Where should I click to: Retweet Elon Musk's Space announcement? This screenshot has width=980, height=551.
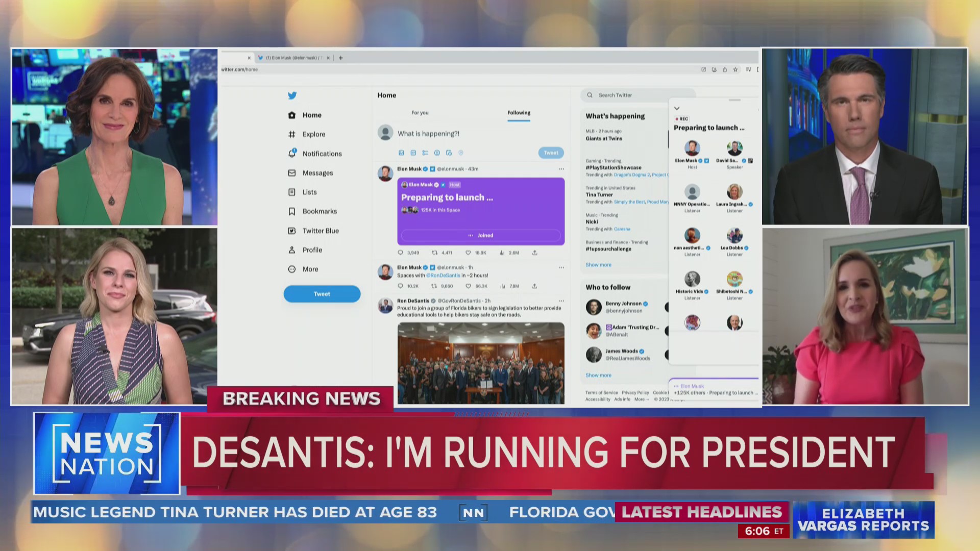(434, 252)
